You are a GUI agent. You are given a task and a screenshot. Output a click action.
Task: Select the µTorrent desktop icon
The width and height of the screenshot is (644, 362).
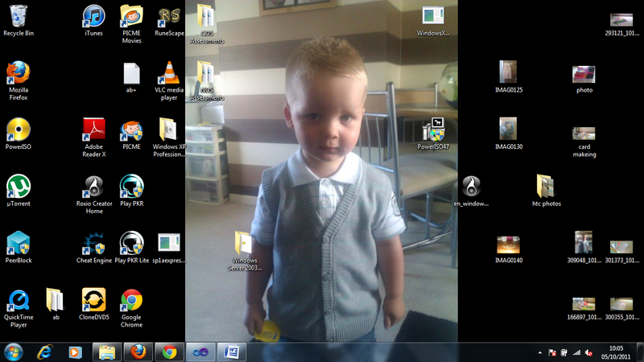point(18,187)
